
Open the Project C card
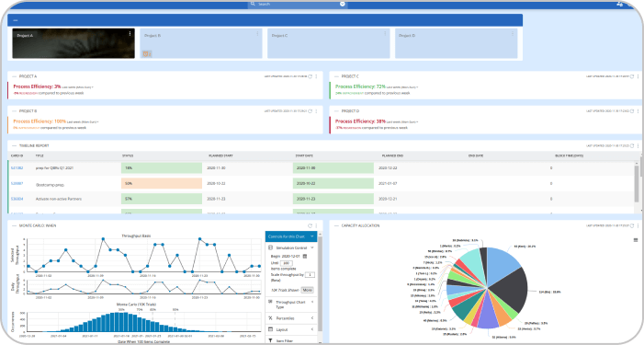(328, 43)
